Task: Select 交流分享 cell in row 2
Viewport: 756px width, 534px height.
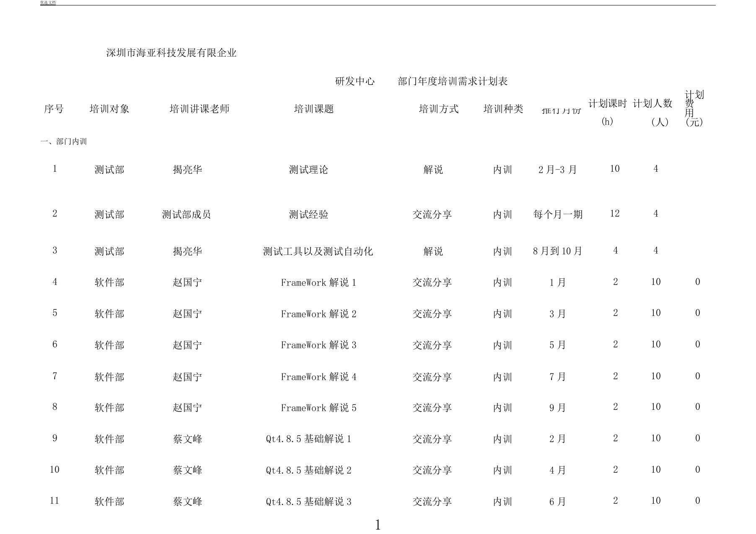Action: click(432, 215)
